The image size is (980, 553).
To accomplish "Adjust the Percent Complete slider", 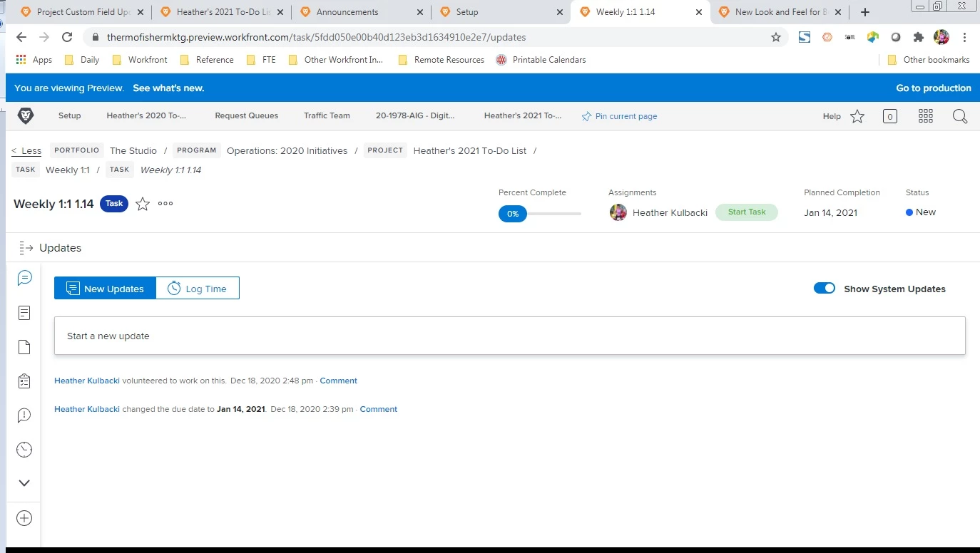I will pos(540,213).
